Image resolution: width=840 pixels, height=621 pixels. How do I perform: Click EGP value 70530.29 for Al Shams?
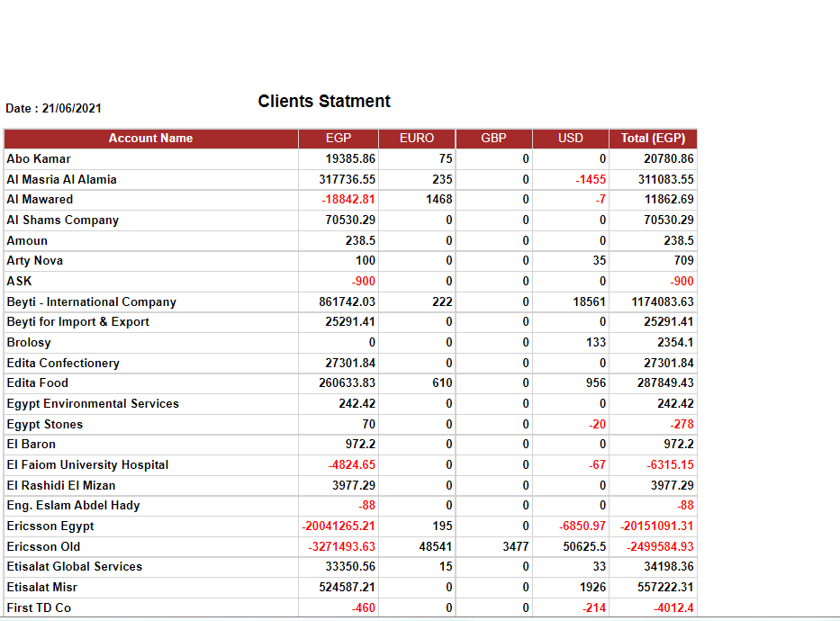(350, 220)
